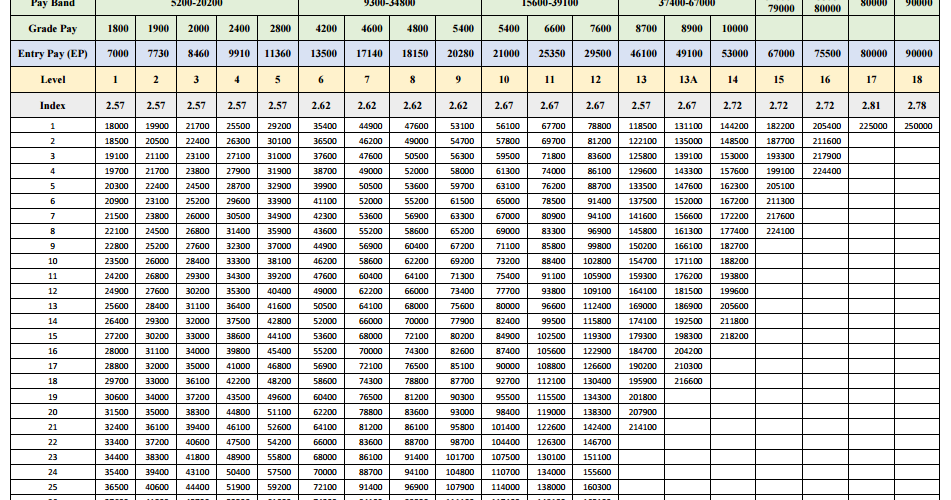Click cell 101400 in row 21
Image resolution: width=951 pixels, height=500 pixels.
505,427
